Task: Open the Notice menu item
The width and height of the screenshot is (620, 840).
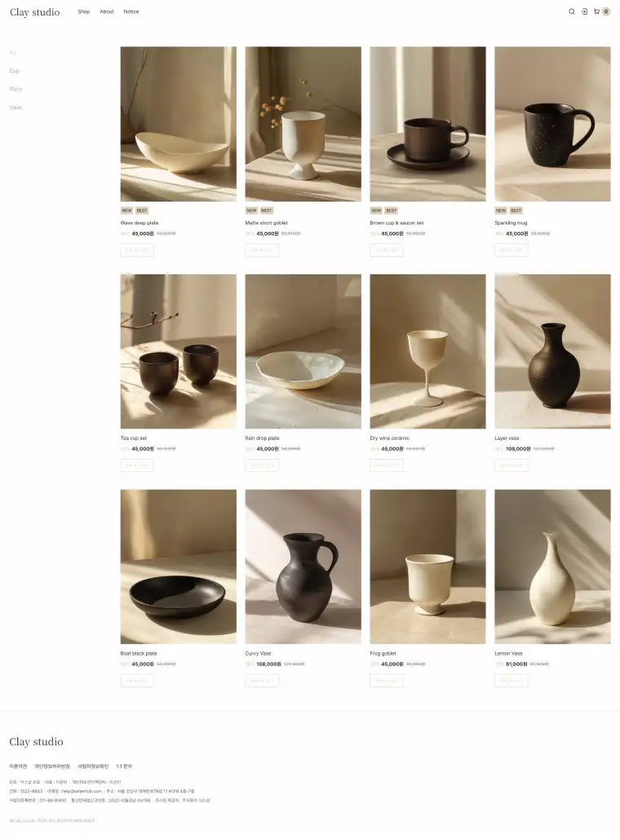Action: (x=131, y=11)
